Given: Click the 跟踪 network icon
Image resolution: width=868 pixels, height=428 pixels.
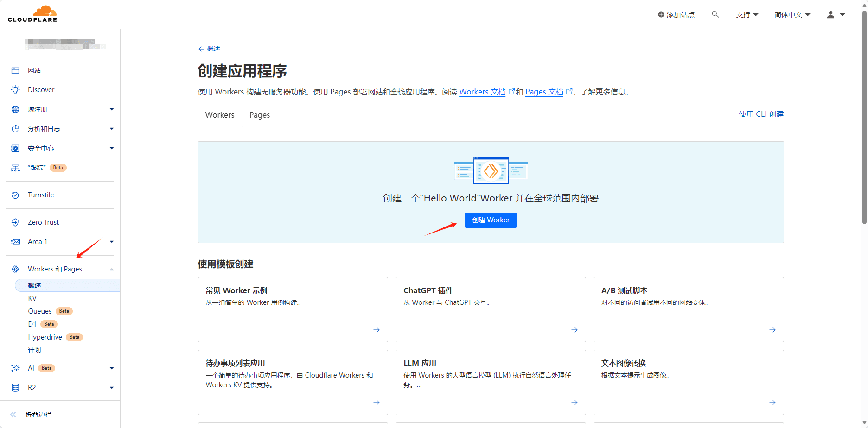Looking at the screenshot, I should 15,168.
